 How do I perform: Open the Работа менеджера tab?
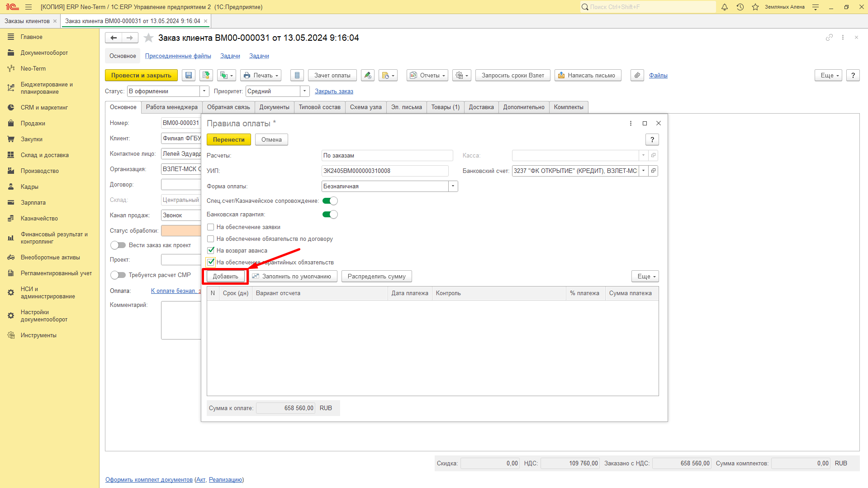(171, 107)
